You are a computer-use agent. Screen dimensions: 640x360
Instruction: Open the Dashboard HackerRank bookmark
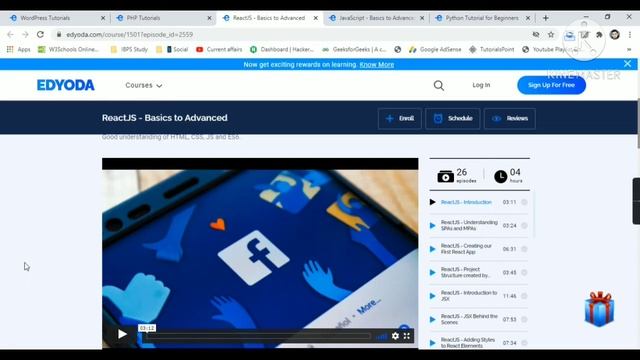(282, 49)
